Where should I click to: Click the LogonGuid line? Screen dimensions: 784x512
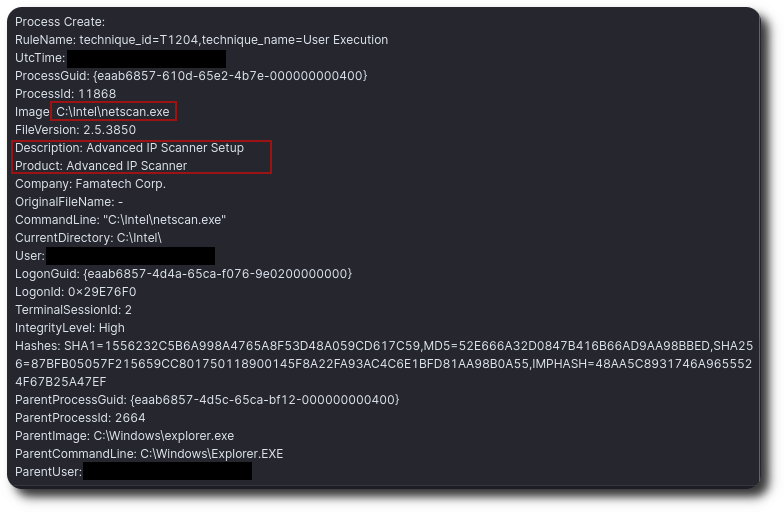[183, 274]
